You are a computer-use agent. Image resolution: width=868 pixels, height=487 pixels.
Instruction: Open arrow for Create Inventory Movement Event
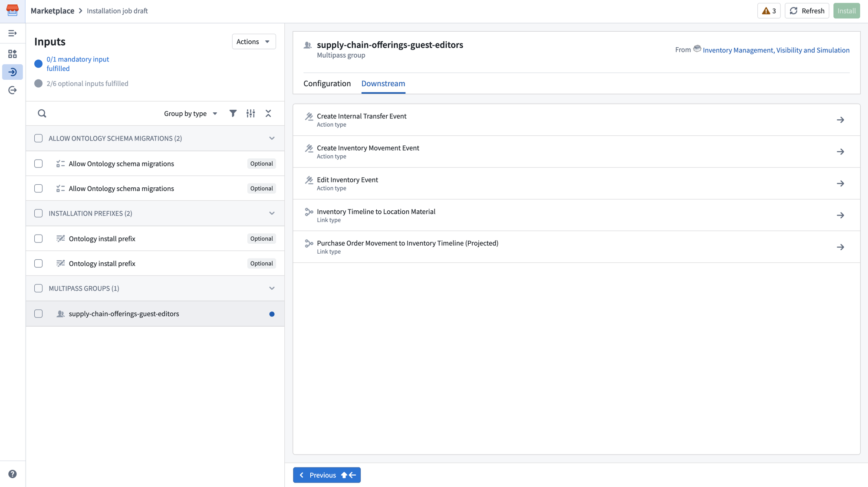tap(841, 152)
